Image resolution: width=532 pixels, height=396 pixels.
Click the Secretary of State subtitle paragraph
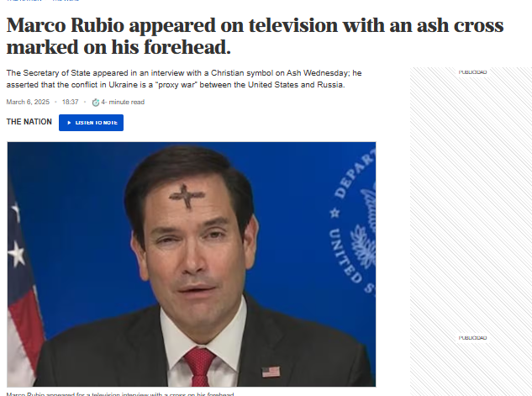pos(184,79)
